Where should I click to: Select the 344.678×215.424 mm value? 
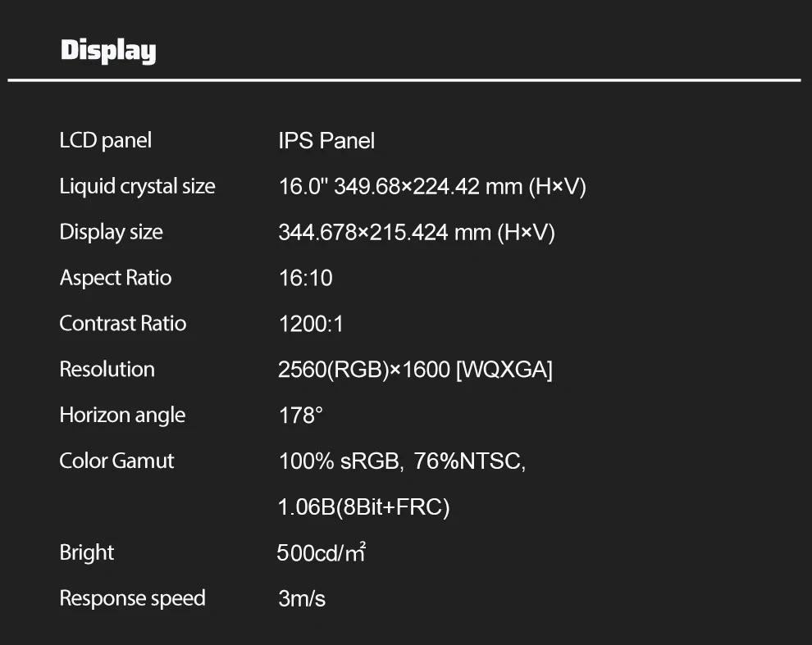[x=417, y=233]
